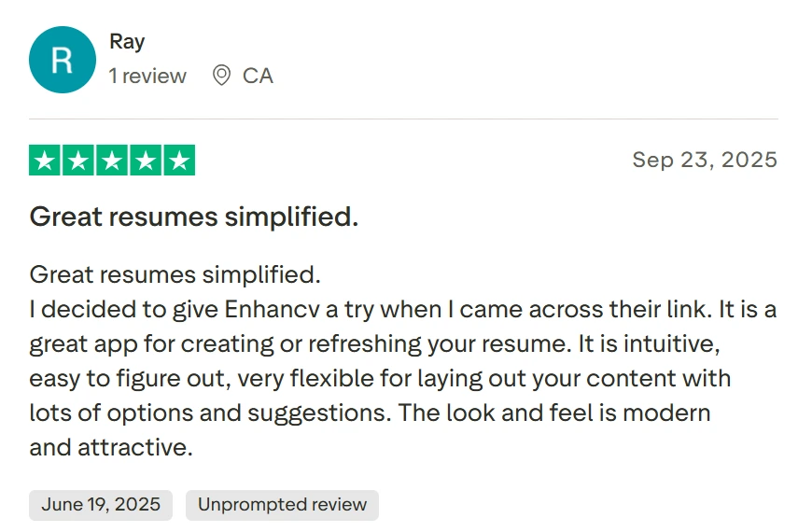Click 'and attractive.' at the review's end
Image resolution: width=812 pixels, height=532 pixels.
[111, 447]
